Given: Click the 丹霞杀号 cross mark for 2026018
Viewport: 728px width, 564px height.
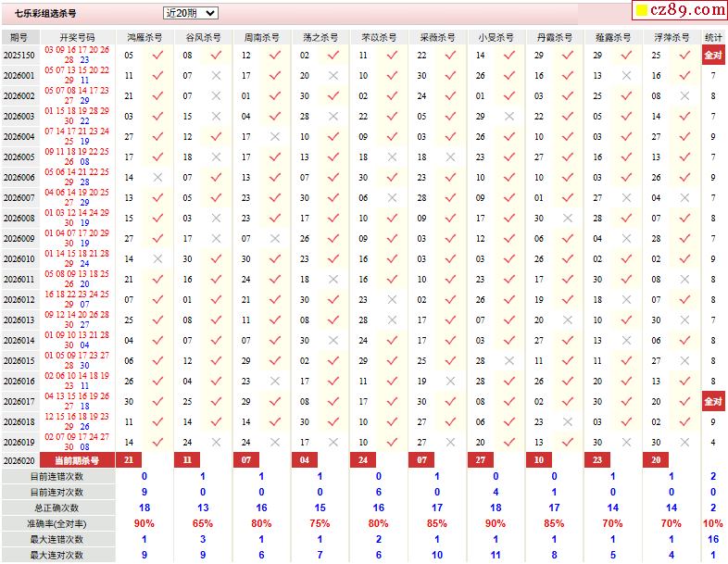Looking at the screenshot, I should tap(567, 421).
